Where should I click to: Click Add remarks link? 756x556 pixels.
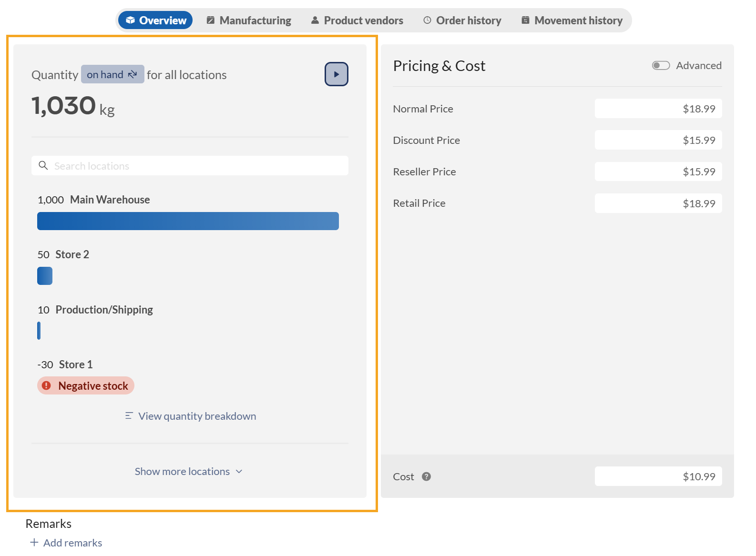point(72,543)
